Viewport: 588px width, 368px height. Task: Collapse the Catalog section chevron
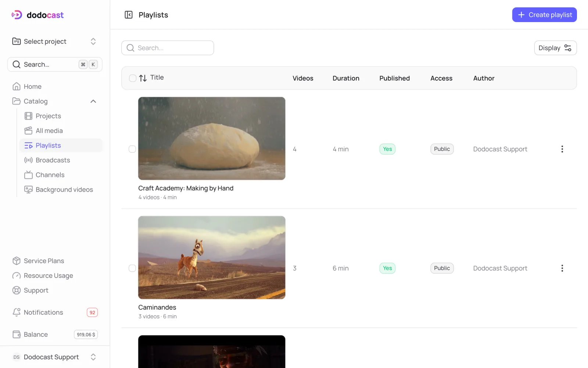93,101
